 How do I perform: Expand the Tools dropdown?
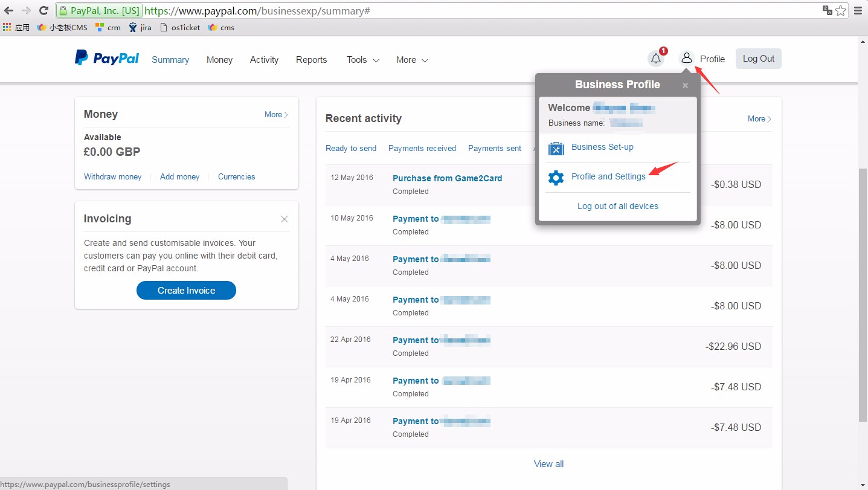pos(362,60)
